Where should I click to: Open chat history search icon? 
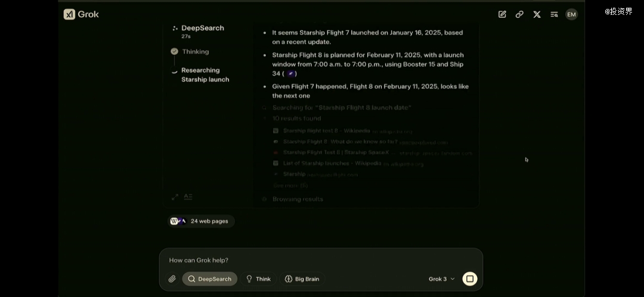pyautogui.click(x=554, y=14)
